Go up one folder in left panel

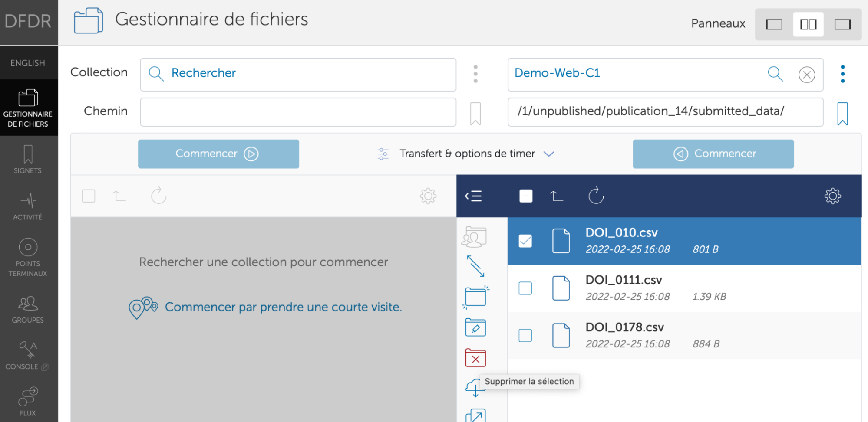119,196
